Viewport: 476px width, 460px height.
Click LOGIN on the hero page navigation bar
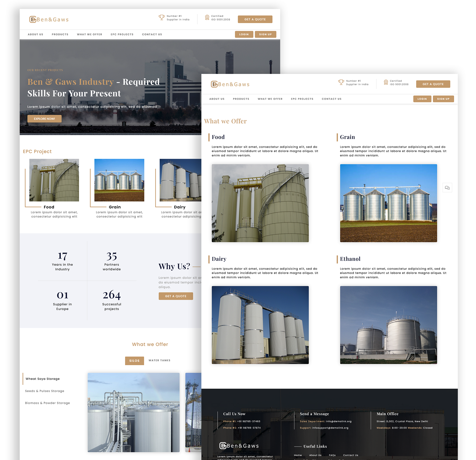[244, 34]
